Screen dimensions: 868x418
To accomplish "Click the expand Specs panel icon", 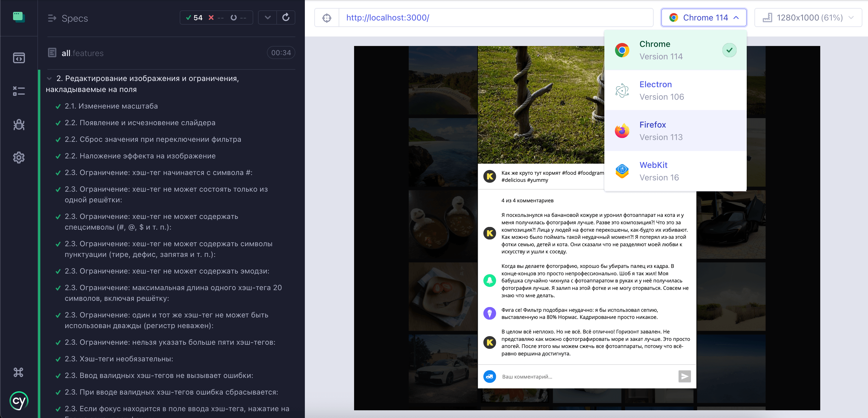I will [x=52, y=18].
